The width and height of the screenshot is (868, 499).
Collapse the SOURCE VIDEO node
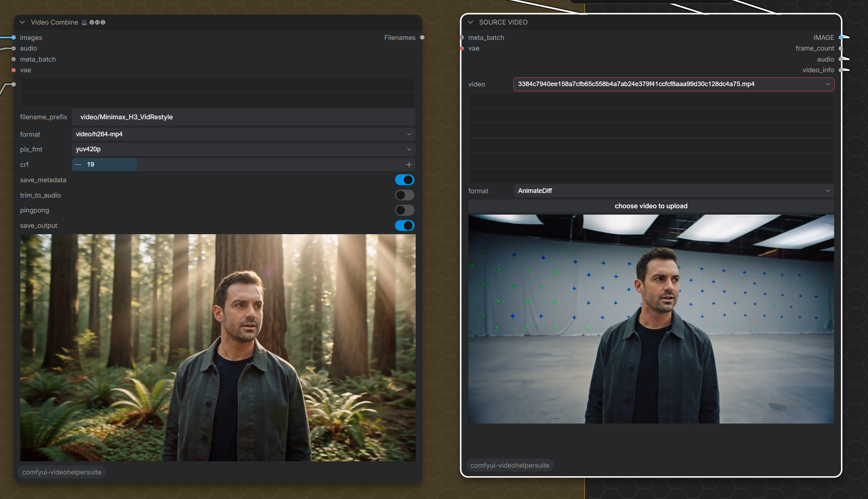(x=470, y=22)
